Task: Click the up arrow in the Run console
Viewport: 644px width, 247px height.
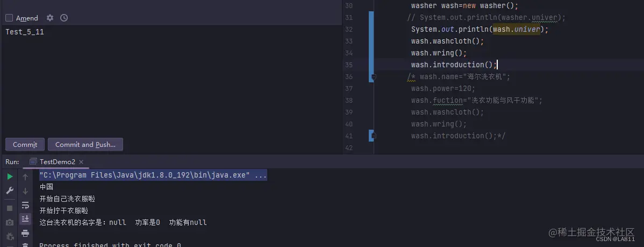Action: [x=25, y=177]
